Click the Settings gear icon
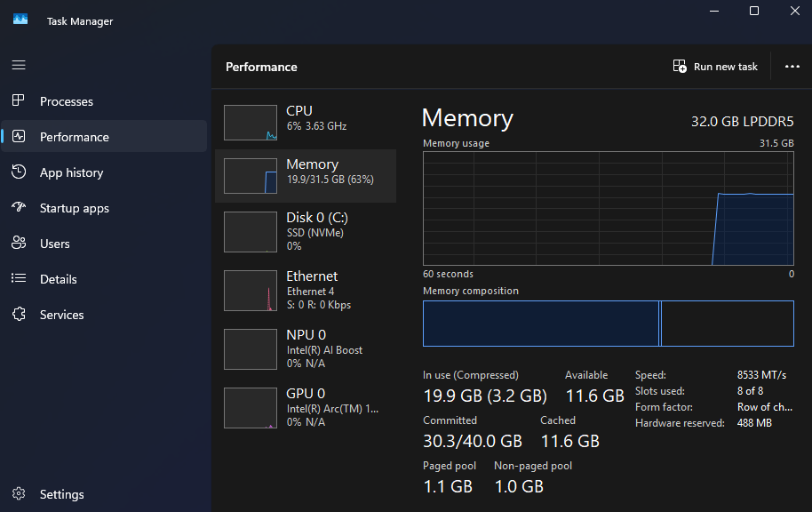The height and width of the screenshot is (512, 812). pos(19,493)
